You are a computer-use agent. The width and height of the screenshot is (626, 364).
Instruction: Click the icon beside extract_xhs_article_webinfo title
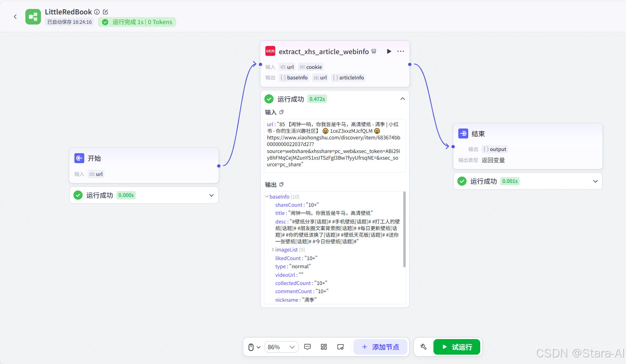click(374, 51)
